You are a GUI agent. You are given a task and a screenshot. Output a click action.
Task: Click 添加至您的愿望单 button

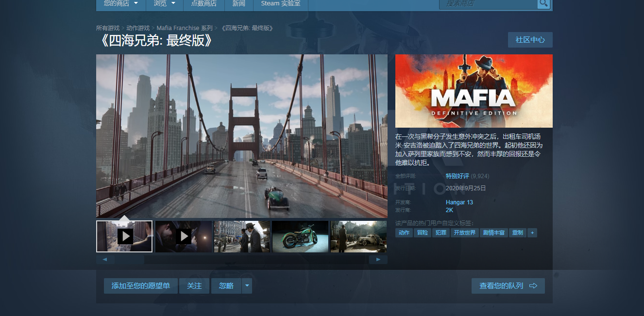[x=141, y=286]
